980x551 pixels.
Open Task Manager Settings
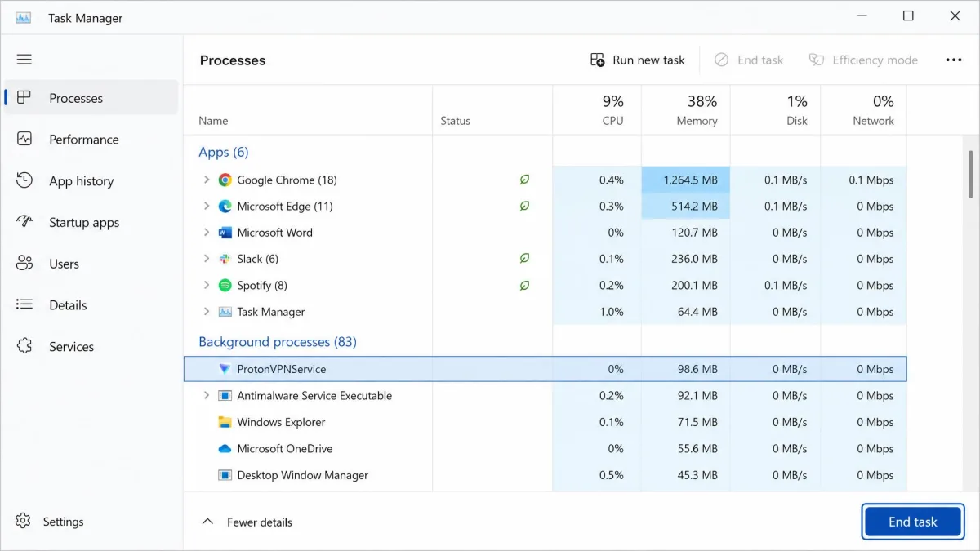pyautogui.click(x=51, y=522)
